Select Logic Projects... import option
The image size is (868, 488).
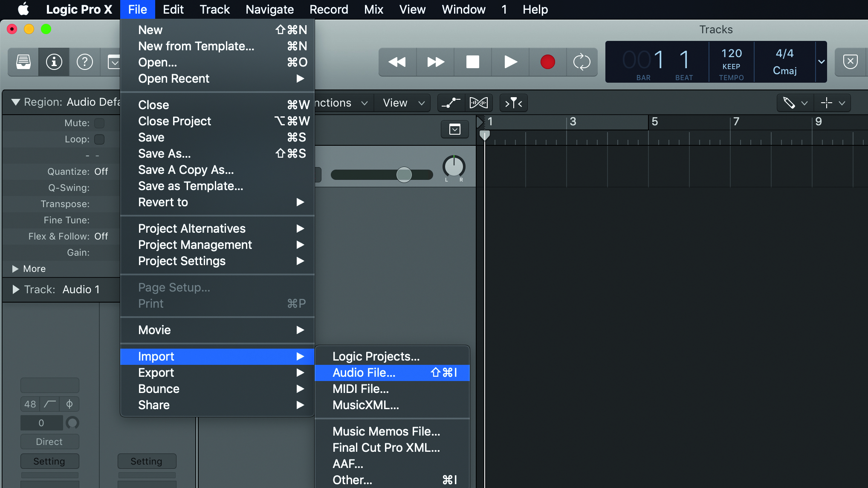(x=392, y=357)
